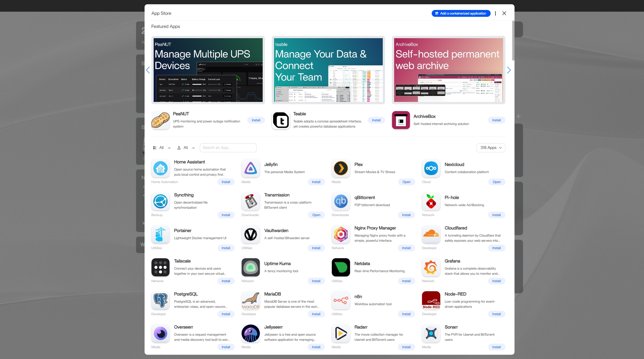Install Pi-hole
The height and width of the screenshot is (359, 644).
coord(497,215)
